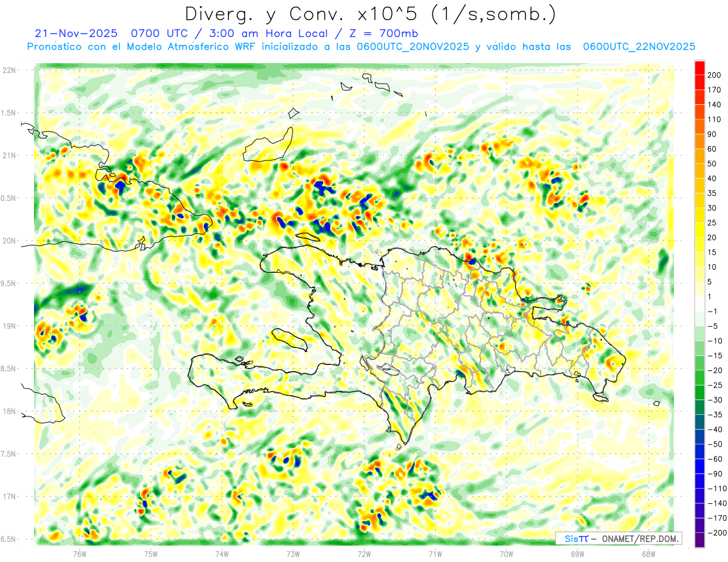Click the 72W longitude axis label
This screenshot has height=562, width=728.
(x=364, y=553)
